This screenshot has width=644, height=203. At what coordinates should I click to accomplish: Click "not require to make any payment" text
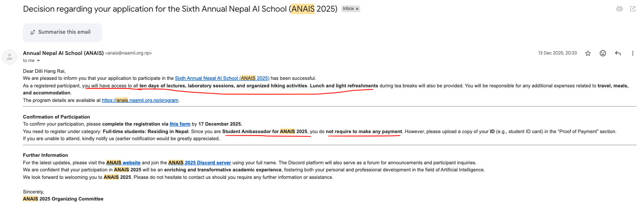click(x=364, y=131)
